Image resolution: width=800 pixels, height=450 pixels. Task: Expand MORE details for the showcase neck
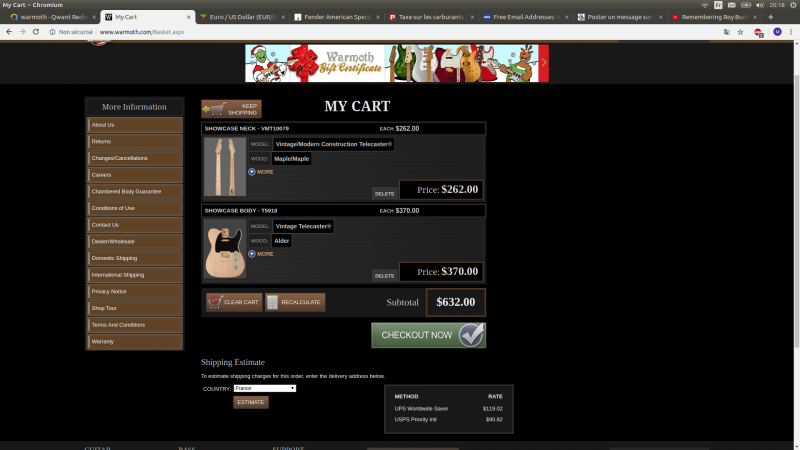pyautogui.click(x=261, y=172)
